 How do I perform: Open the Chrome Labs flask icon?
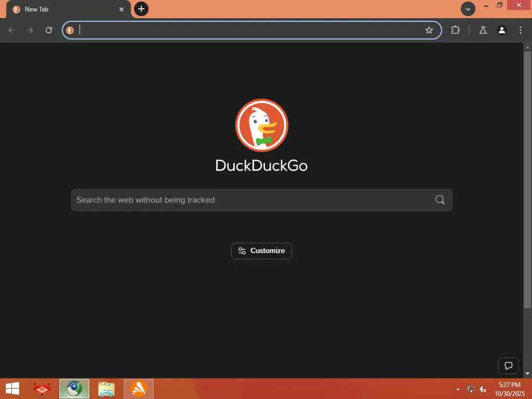tap(483, 30)
